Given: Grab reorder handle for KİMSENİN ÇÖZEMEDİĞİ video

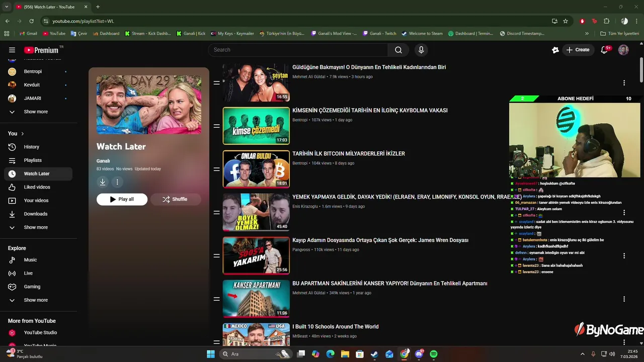Looking at the screenshot, I should tap(216, 126).
